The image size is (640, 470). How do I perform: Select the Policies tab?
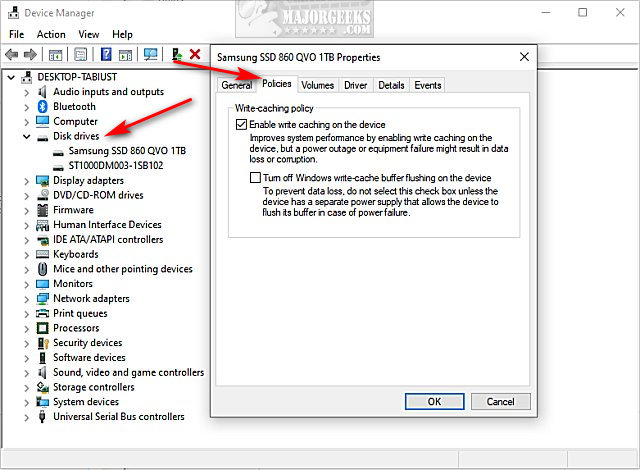[x=277, y=84]
